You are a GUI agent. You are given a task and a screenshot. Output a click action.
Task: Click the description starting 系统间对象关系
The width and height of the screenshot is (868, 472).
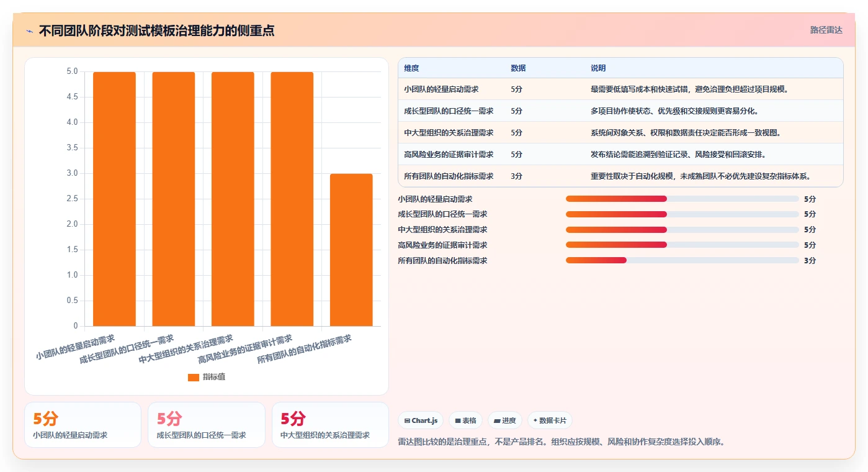click(686, 133)
